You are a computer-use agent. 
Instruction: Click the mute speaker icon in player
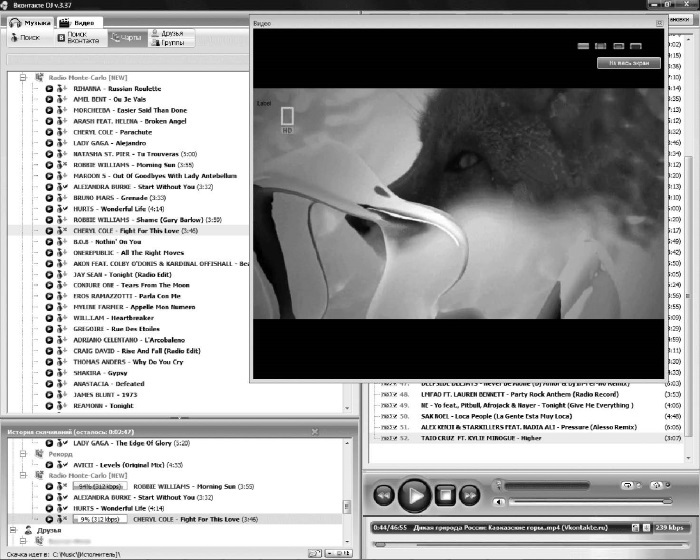(499, 502)
